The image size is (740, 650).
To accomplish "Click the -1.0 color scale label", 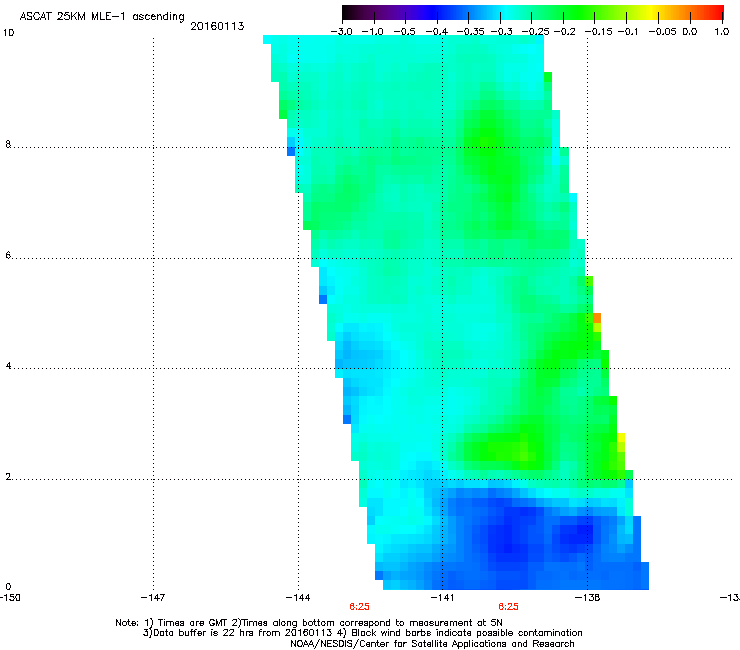I will [372, 32].
